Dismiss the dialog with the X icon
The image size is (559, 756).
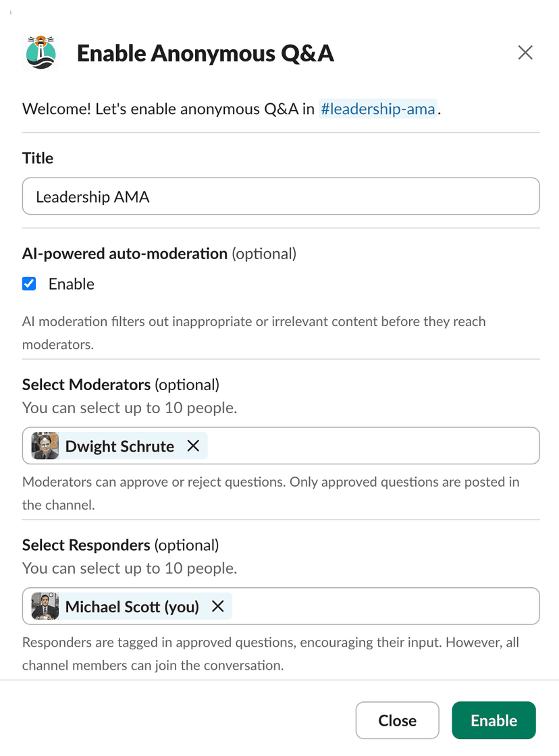[x=525, y=52]
